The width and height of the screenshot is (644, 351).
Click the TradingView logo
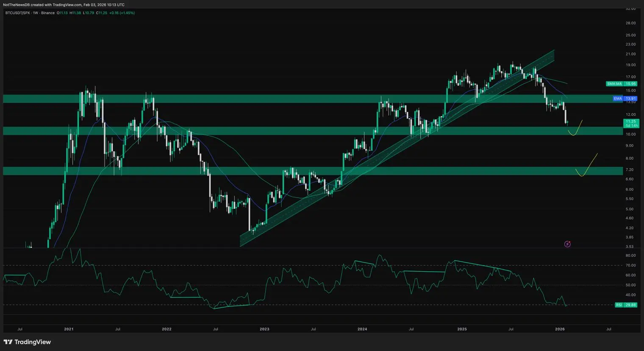27,342
